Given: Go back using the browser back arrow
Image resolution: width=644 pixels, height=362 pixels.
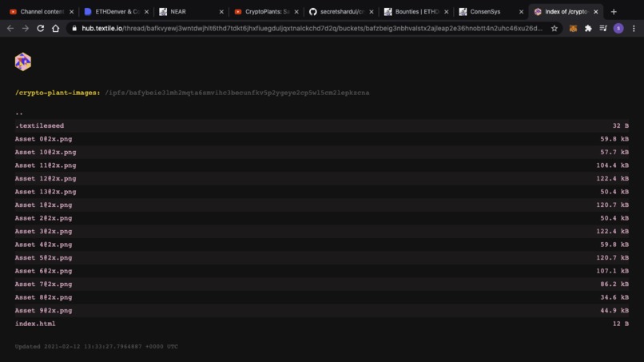Looking at the screenshot, I should click(x=10, y=28).
